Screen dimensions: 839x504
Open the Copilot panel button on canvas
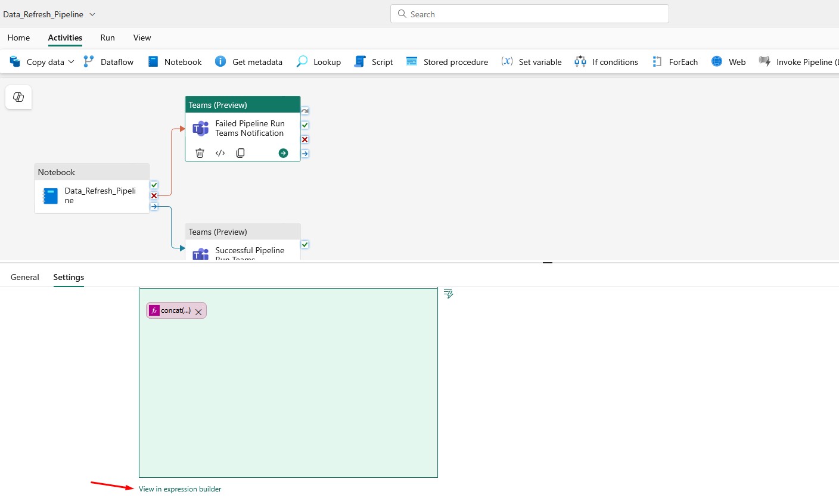click(18, 97)
